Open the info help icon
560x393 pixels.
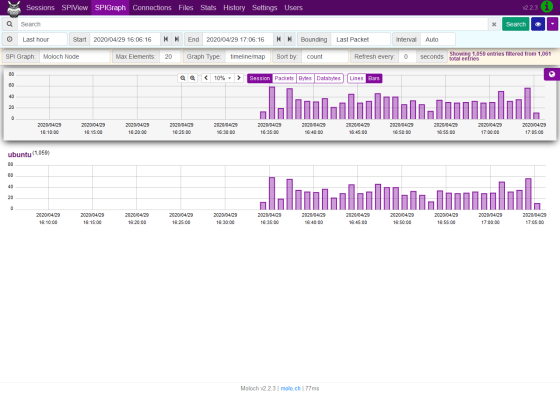coord(547,7)
